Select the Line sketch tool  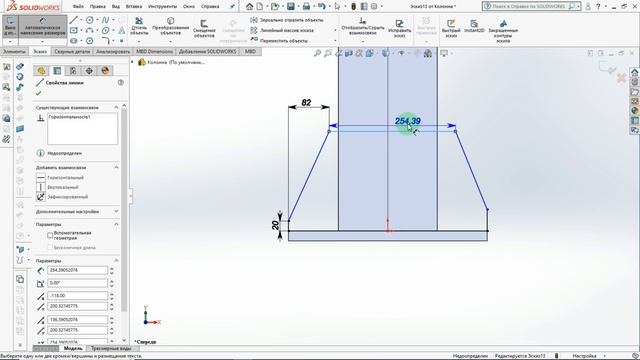[73, 20]
